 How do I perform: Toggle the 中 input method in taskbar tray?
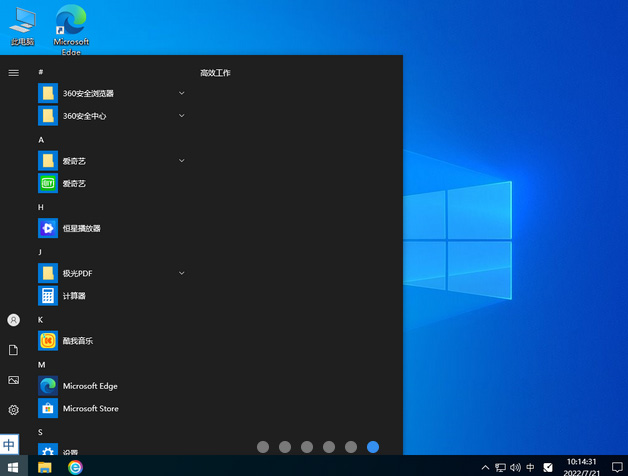pos(530,467)
